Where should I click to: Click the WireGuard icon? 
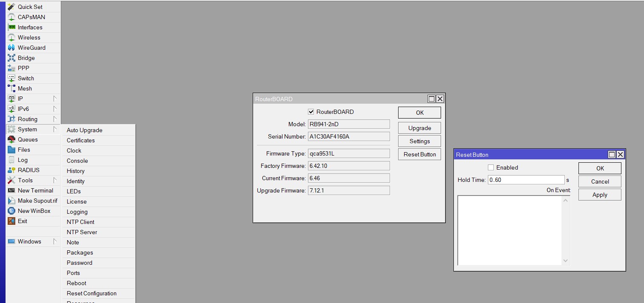pos(11,48)
